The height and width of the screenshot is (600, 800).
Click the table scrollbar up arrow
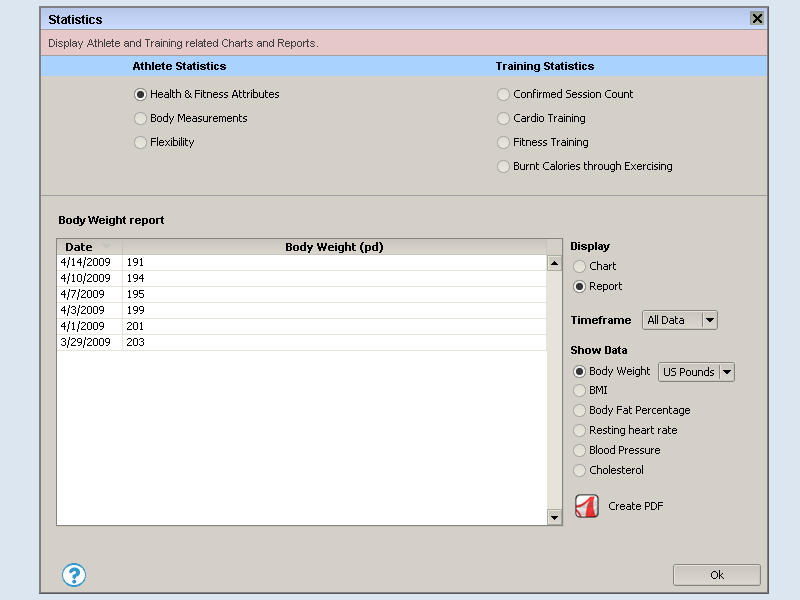point(554,263)
